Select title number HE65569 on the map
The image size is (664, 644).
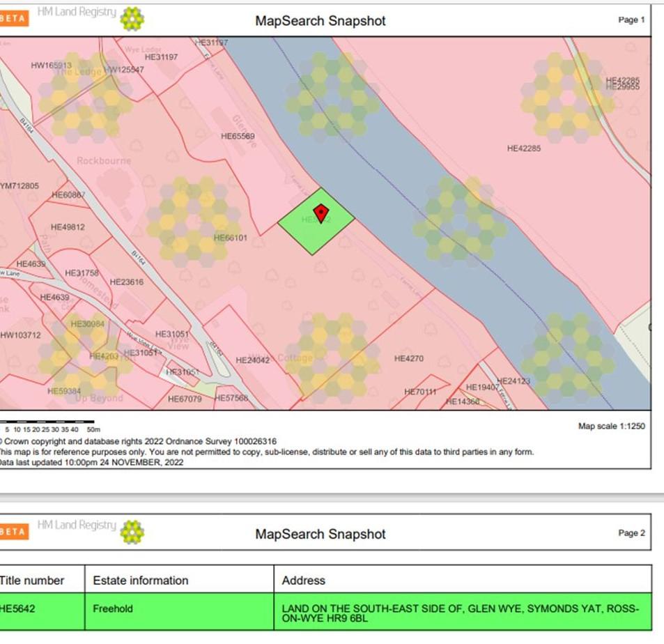pos(237,135)
